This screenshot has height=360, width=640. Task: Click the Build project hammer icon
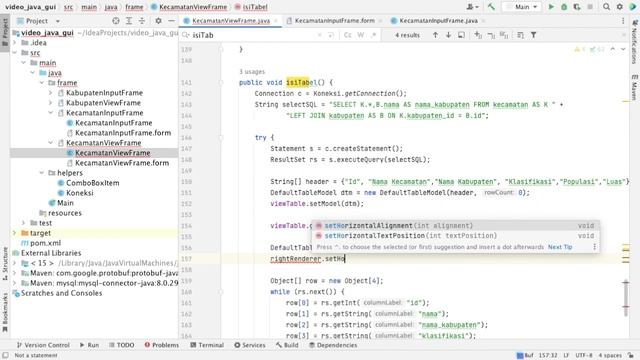(x=491, y=7)
